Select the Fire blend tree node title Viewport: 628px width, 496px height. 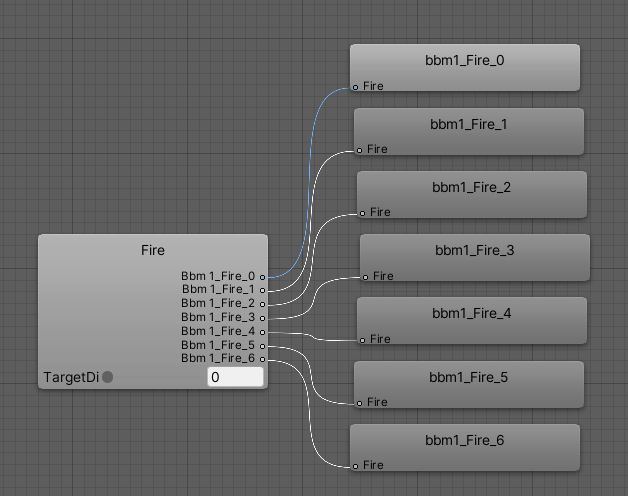coord(153,250)
